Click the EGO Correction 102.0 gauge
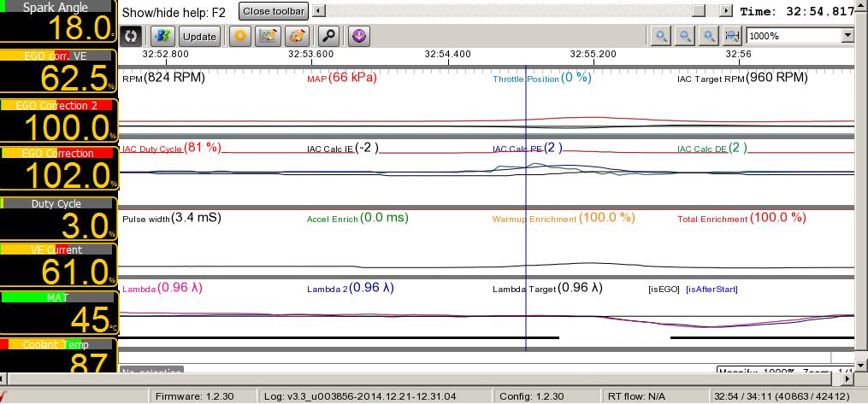The image size is (868, 404). click(x=58, y=168)
